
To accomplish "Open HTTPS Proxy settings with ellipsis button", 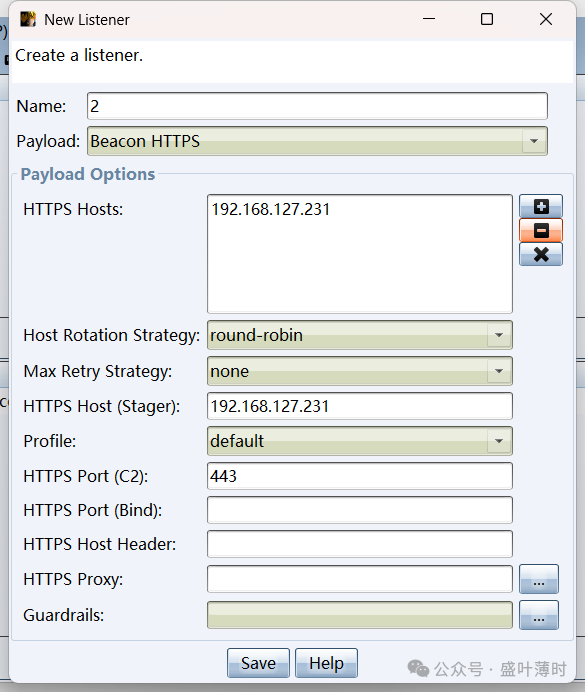I will coord(539,579).
